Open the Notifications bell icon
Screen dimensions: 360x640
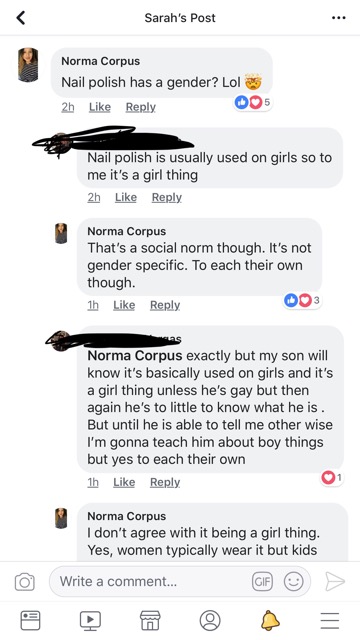pyautogui.click(x=270, y=620)
